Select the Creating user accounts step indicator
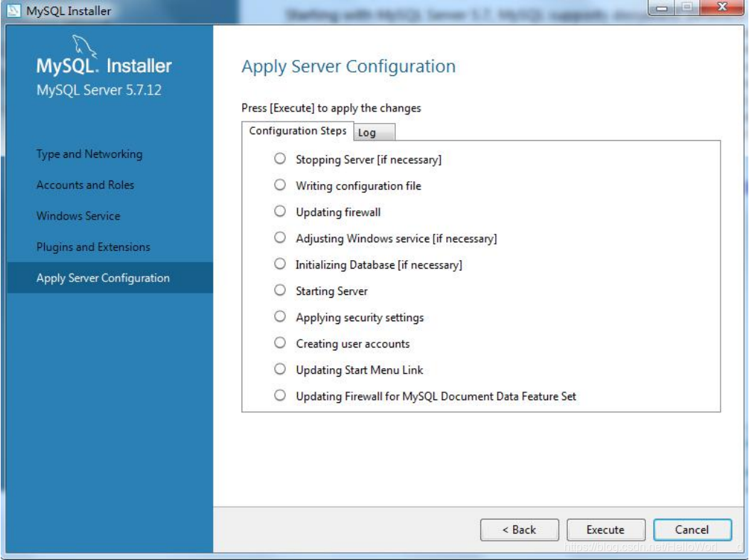 point(280,342)
